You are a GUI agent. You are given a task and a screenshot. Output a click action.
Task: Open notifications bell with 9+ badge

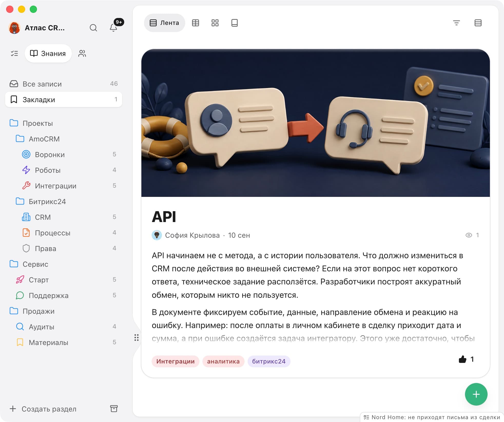click(x=114, y=27)
